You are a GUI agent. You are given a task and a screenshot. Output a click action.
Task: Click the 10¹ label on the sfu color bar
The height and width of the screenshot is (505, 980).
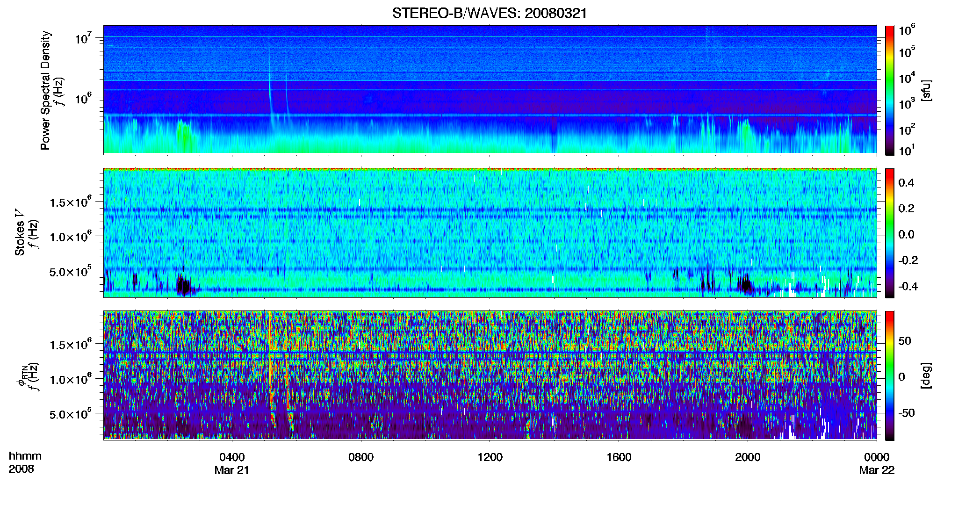pos(907,150)
